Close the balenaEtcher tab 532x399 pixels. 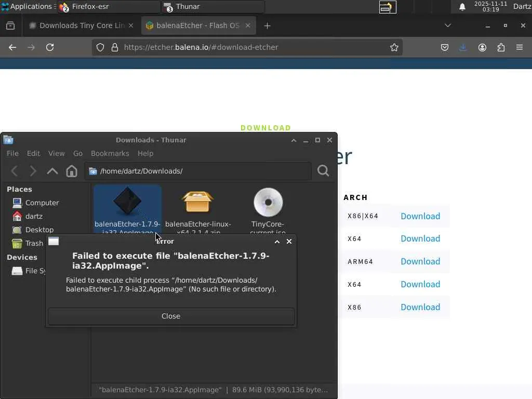[248, 26]
